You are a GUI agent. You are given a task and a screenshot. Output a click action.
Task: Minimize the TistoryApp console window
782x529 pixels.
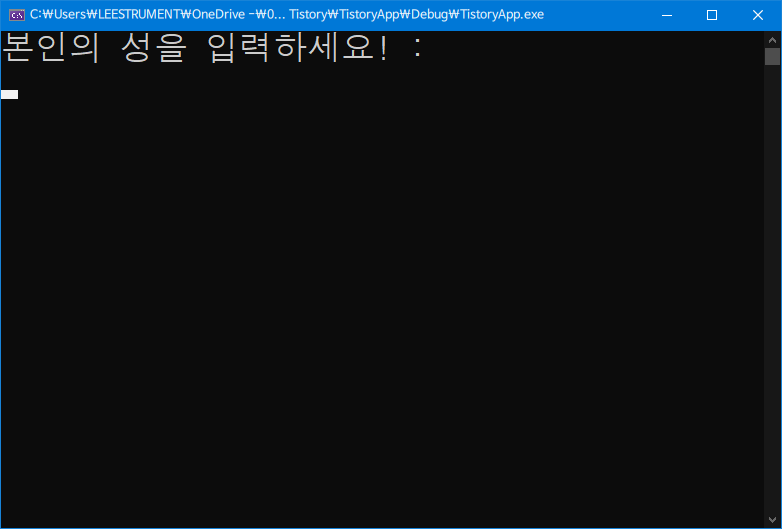click(667, 15)
